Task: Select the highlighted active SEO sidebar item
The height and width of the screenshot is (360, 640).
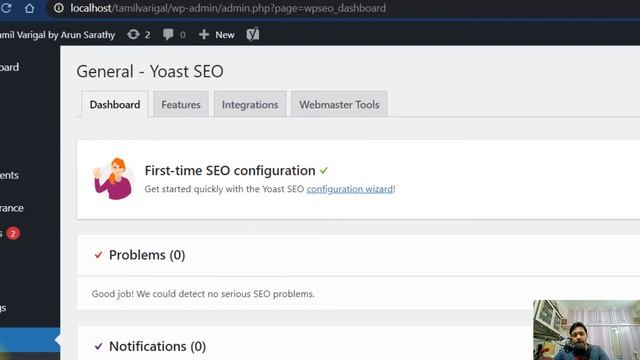Action: (30, 340)
